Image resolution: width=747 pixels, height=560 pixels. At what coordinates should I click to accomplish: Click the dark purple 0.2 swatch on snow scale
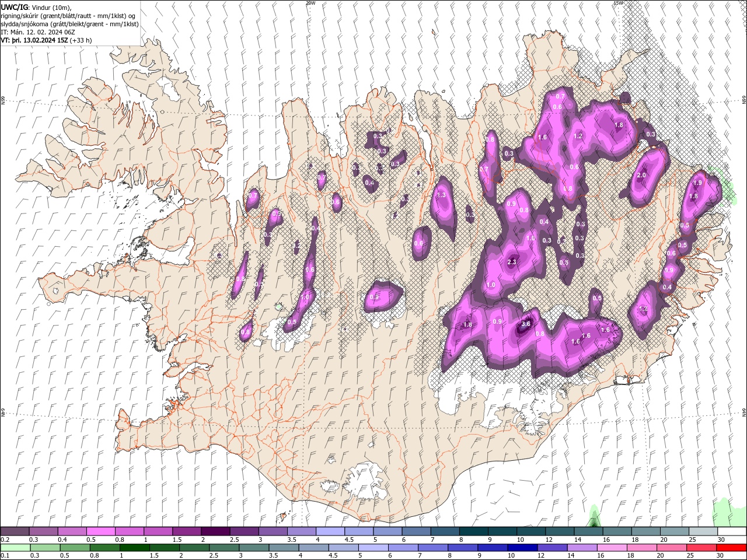point(15,531)
